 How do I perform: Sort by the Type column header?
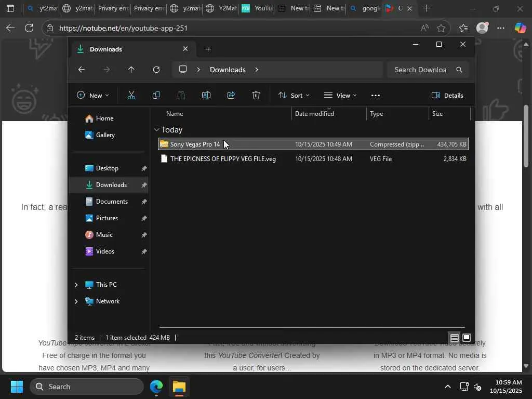click(x=397, y=114)
